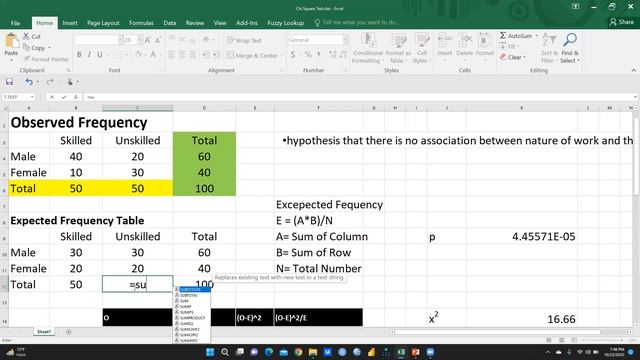Click Insert Function fx icon
640x360 pixels.
(x=76, y=97)
